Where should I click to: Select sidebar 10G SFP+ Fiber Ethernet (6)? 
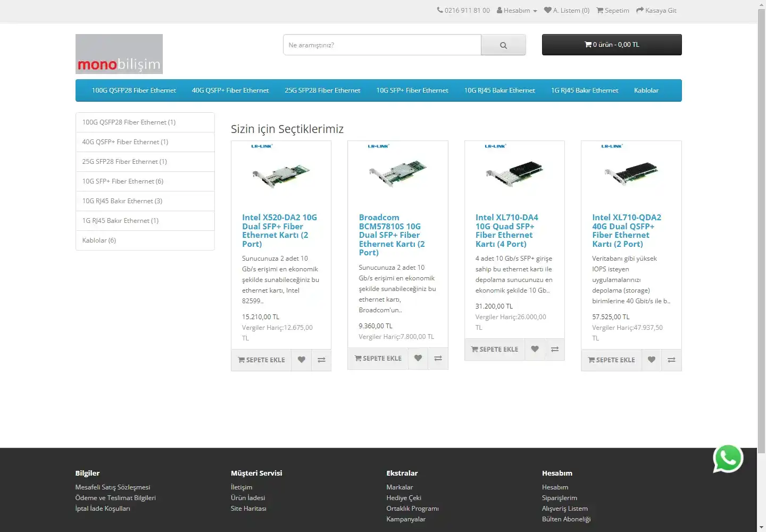145,181
